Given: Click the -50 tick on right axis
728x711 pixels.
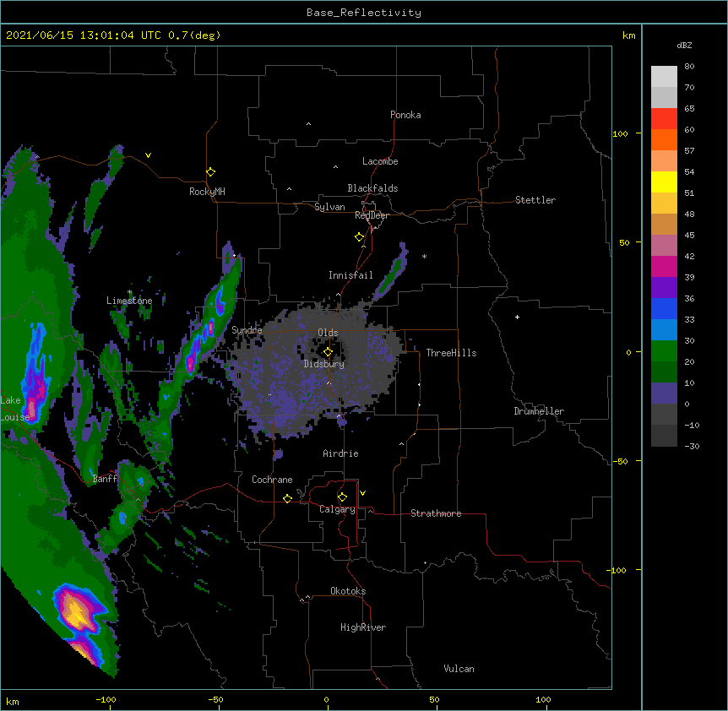Looking at the screenshot, I should point(620,461).
